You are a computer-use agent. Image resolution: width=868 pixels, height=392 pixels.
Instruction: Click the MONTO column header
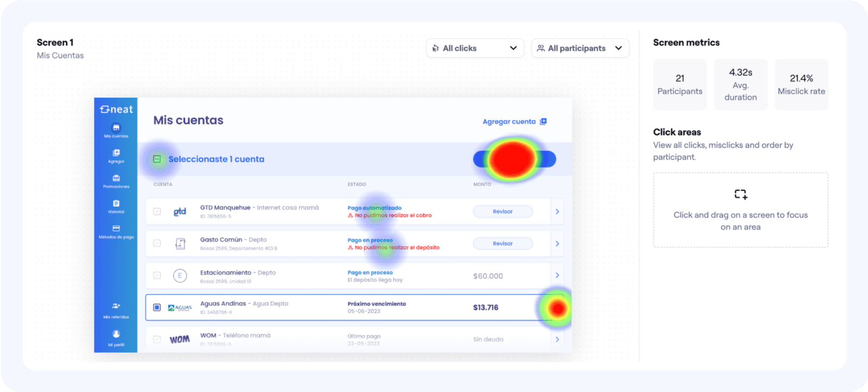click(482, 185)
